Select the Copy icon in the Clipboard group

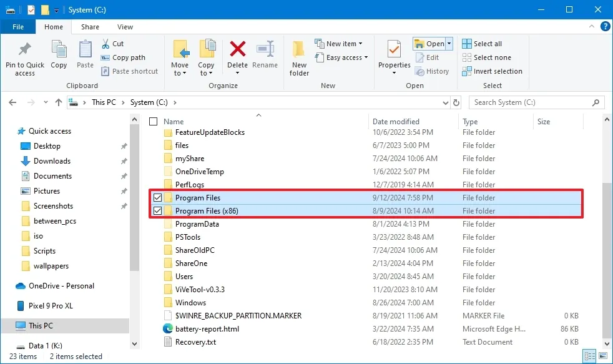tap(59, 56)
